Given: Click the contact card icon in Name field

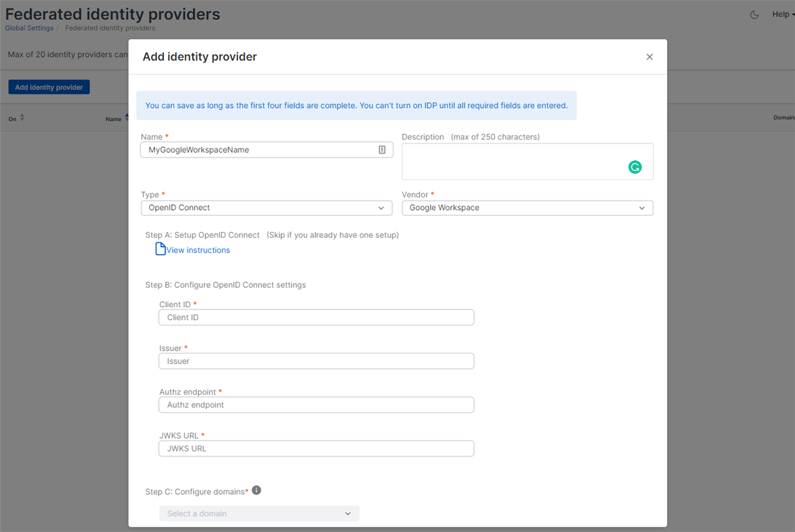Looking at the screenshot, I should (382, 150).
